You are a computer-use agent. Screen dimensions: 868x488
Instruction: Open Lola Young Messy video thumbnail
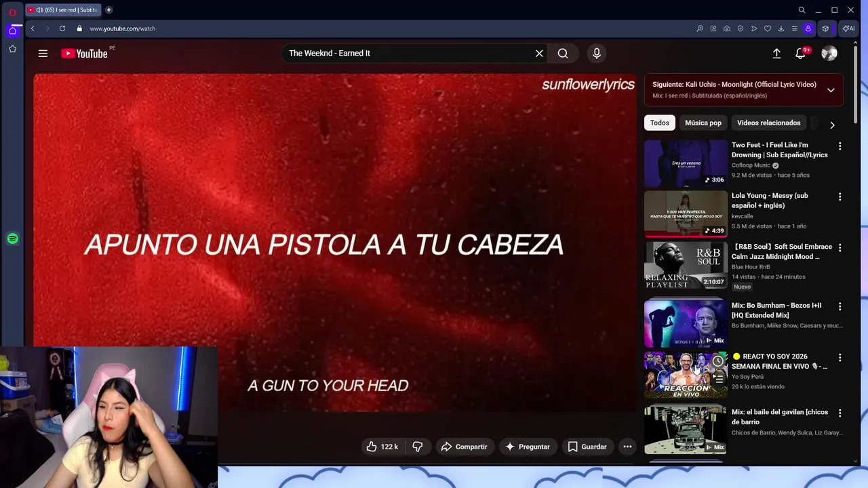(x=686, y=214)
